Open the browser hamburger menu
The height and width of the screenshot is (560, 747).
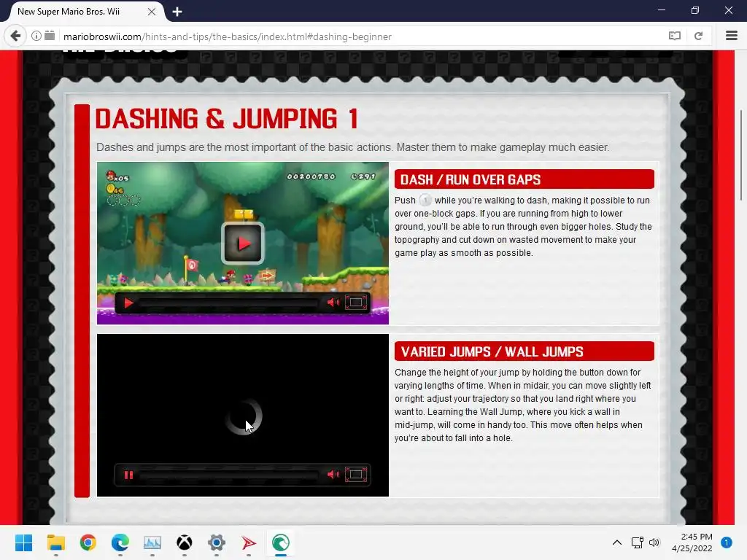pos(731,36)
